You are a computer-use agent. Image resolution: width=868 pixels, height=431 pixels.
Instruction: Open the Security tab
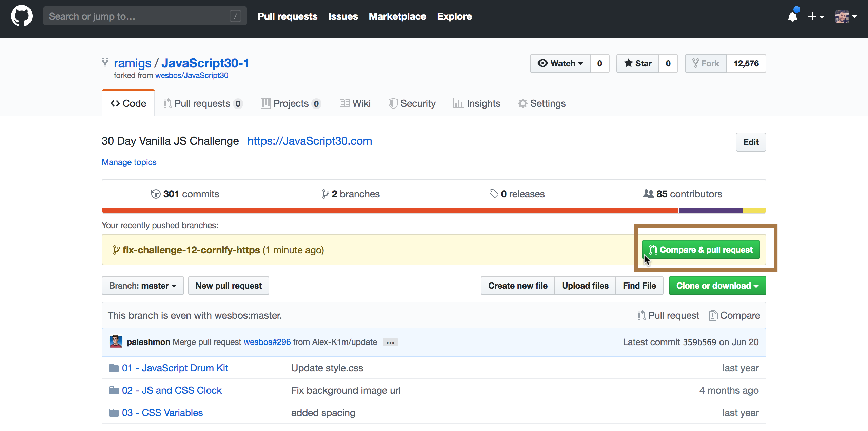[412, 103]
